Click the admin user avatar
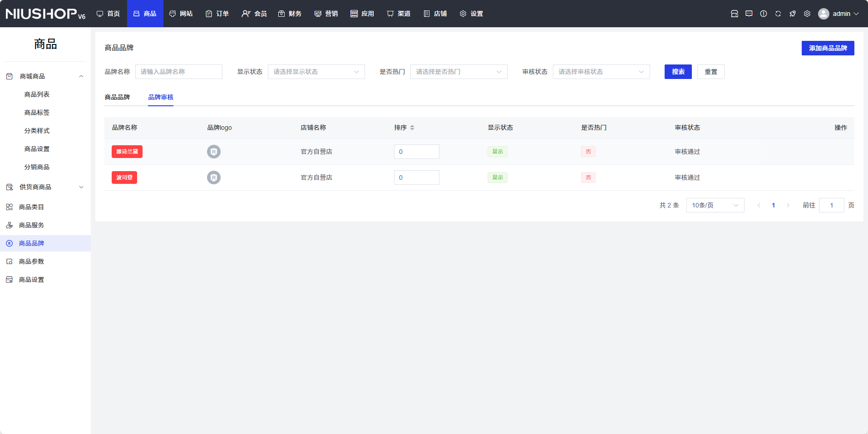 pos(823,14)
